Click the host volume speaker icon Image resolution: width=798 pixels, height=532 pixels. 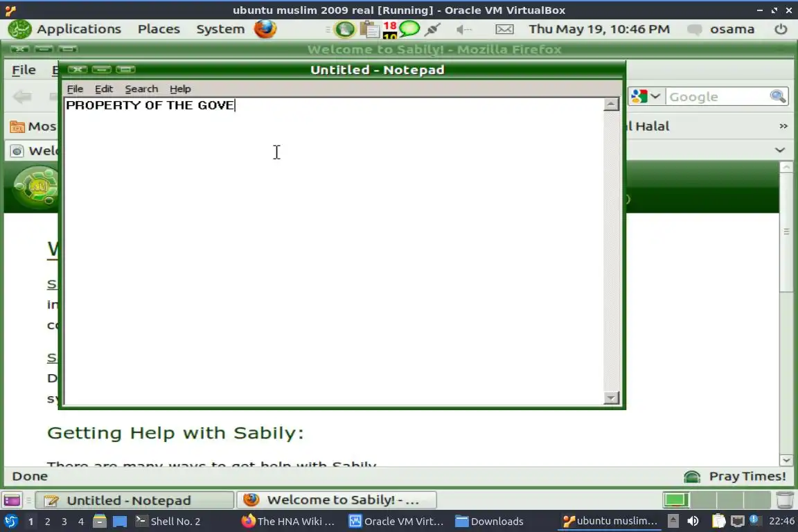(x=693, y=521)
